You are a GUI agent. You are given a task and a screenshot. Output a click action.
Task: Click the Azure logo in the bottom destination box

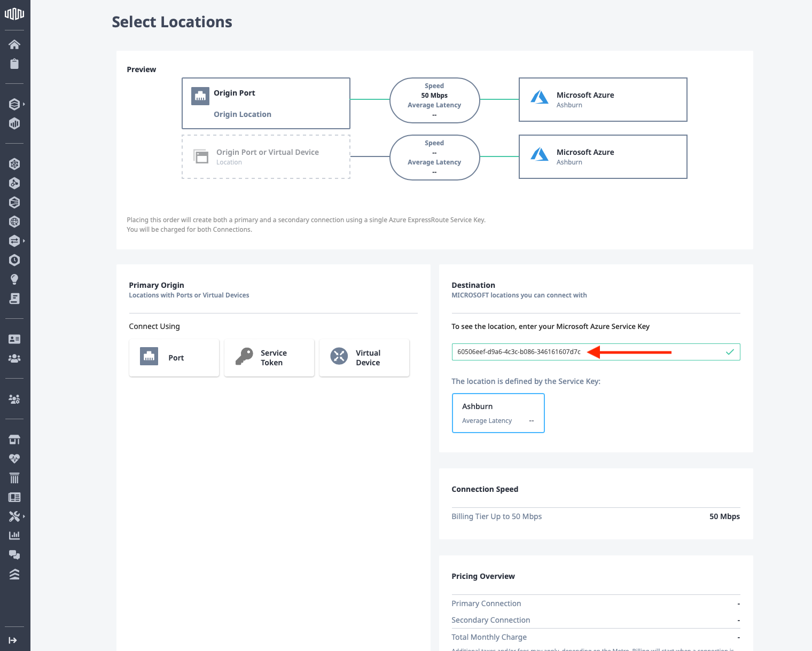(x=540, y=154)
